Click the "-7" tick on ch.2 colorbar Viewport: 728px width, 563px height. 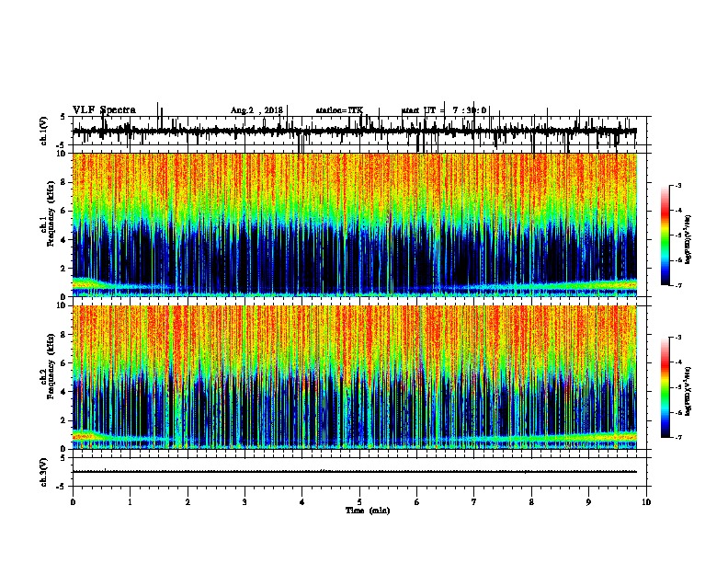pos(678,437)
